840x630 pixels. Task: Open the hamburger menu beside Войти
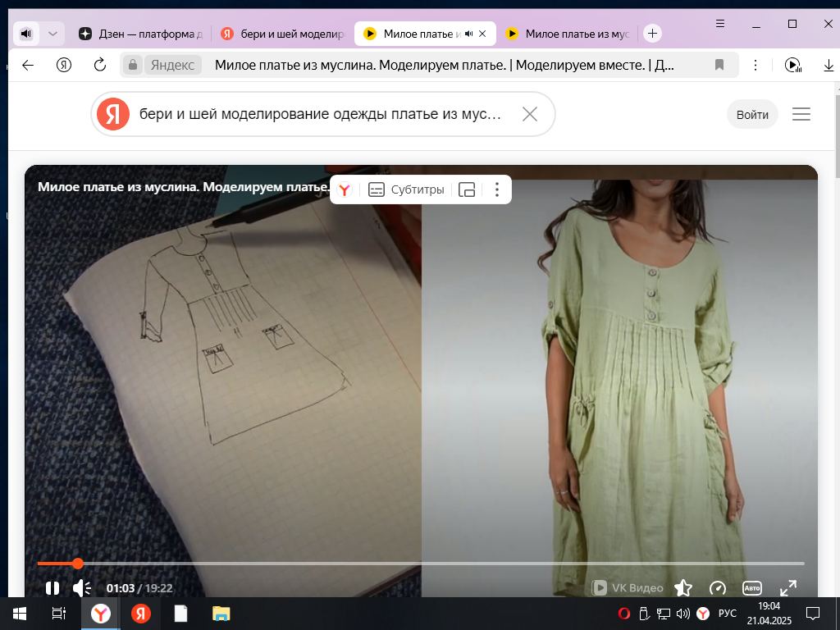click(801, 114)
